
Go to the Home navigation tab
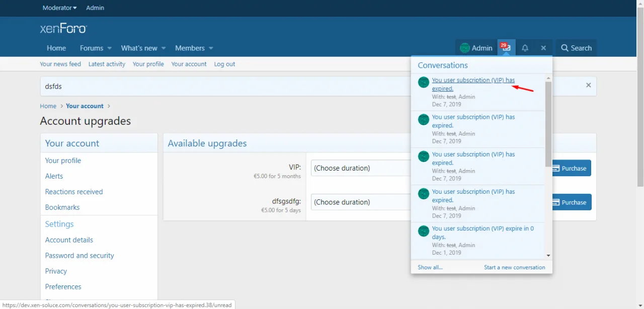click(56, 48)
